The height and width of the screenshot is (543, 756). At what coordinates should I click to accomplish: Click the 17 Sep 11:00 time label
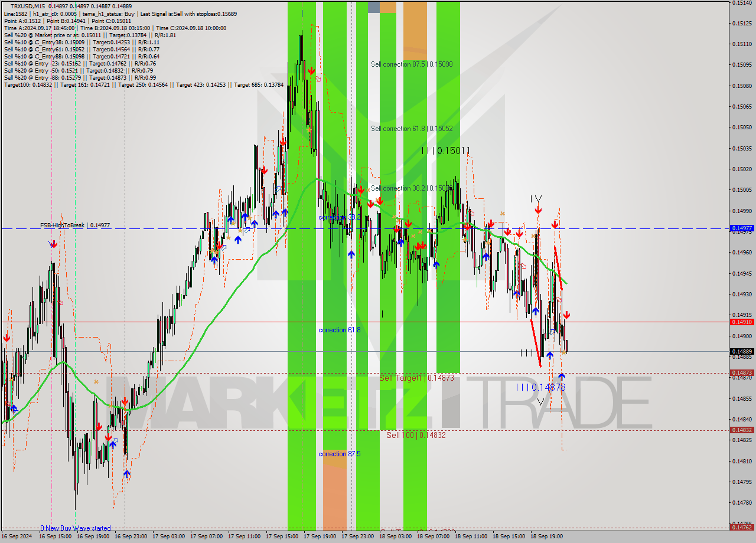click(244, 537)
